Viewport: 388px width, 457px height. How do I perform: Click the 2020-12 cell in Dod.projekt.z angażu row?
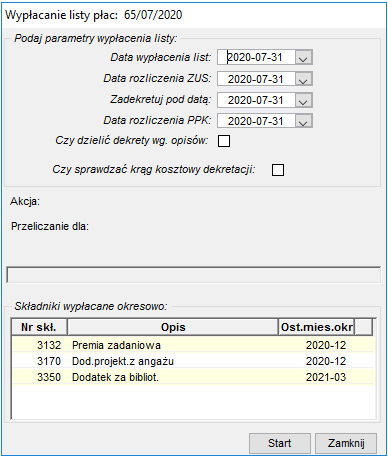[326, 361]
